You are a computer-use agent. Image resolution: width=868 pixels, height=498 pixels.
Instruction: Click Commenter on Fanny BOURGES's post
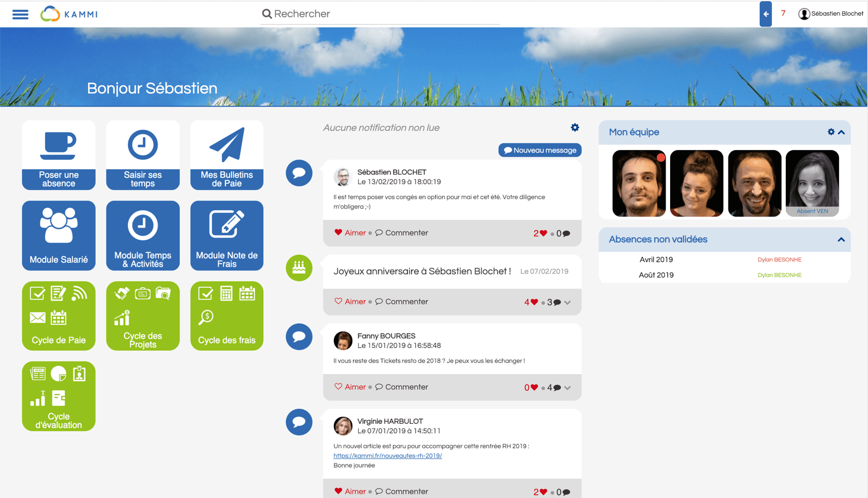(x=402, y=387)
